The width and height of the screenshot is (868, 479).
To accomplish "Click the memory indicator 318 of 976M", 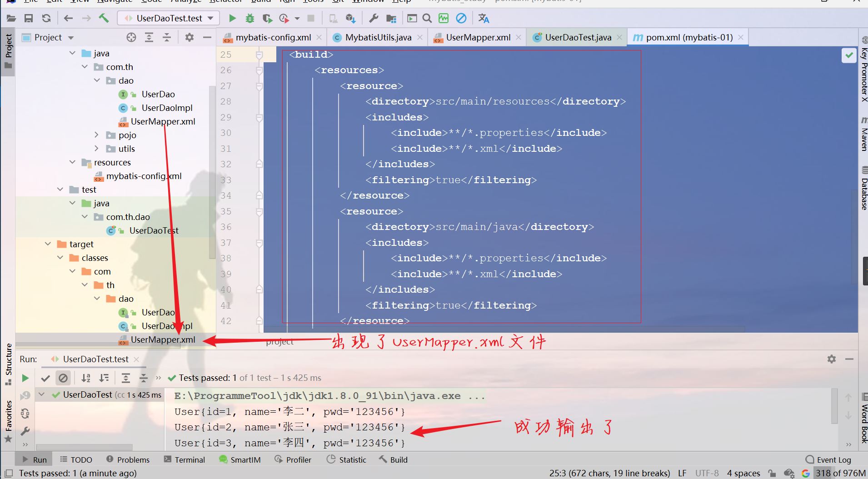I will 840,473.
